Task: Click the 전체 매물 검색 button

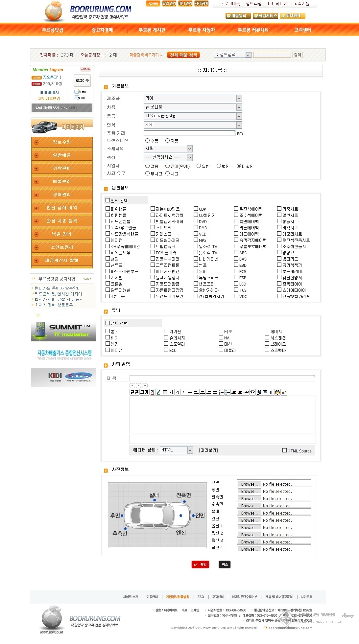Action: 183,55
